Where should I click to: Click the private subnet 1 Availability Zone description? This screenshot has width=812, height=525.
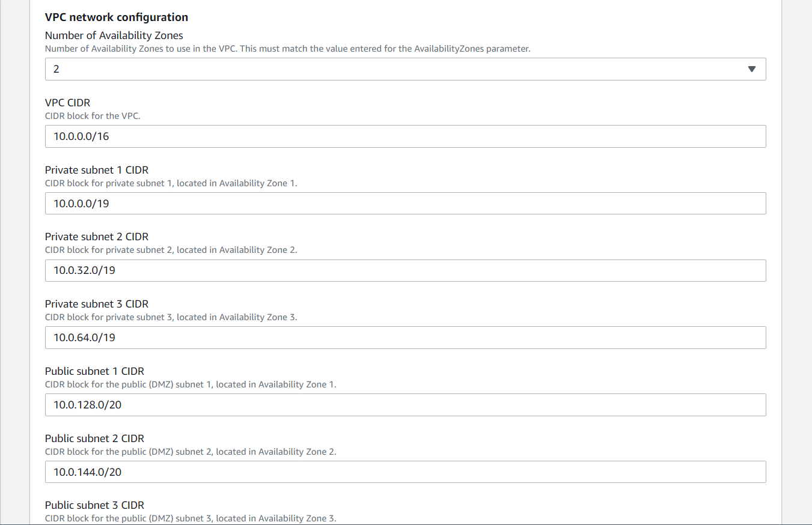pyautogui.click(x=171, y=183)
